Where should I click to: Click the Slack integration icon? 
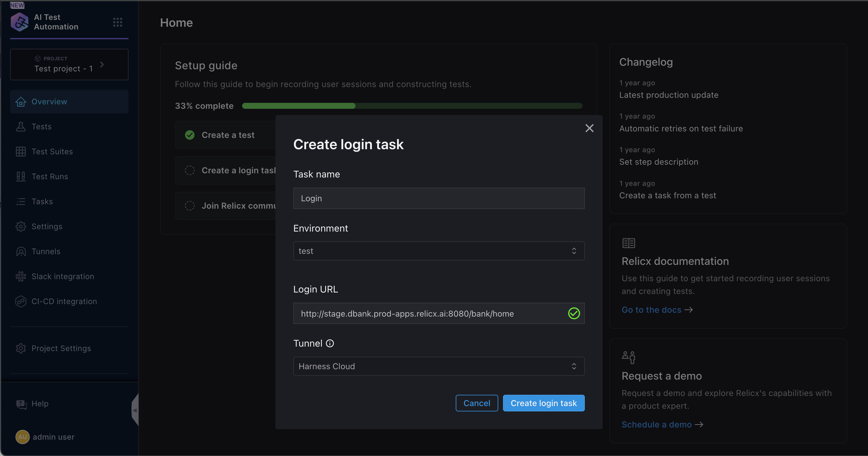21,276
